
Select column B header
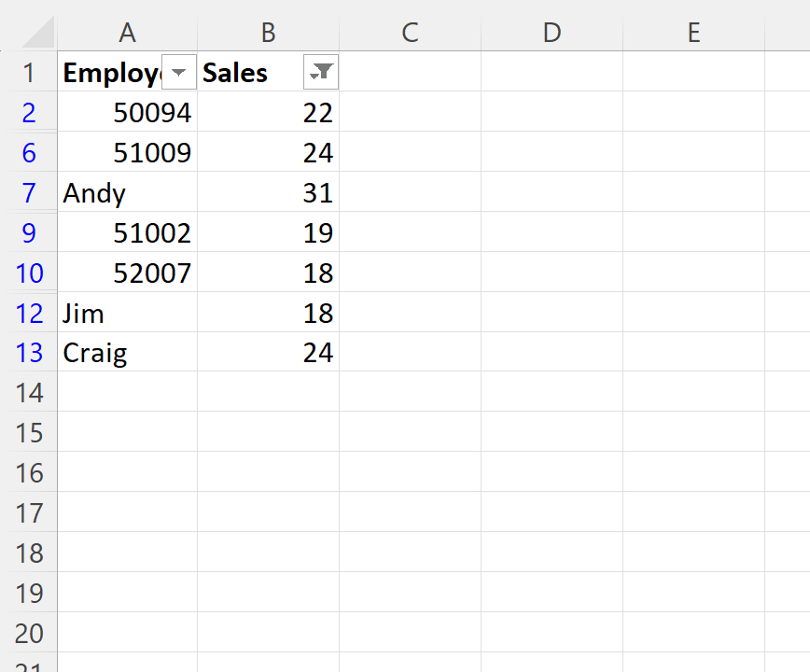coord(268,33)
